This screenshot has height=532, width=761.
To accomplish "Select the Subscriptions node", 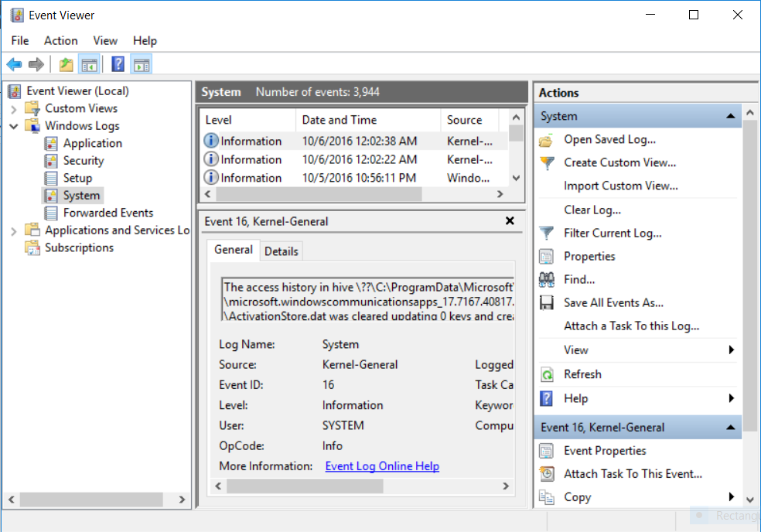I will (x=79, y=247).
